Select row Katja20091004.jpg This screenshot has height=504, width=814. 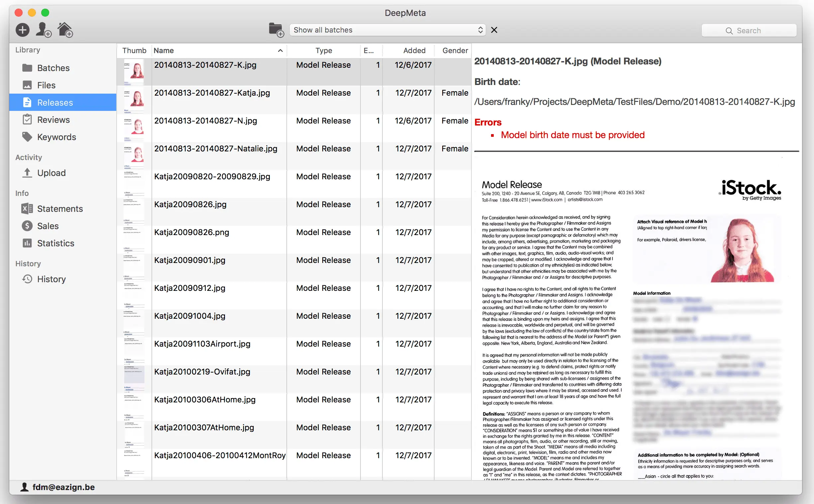294,324
